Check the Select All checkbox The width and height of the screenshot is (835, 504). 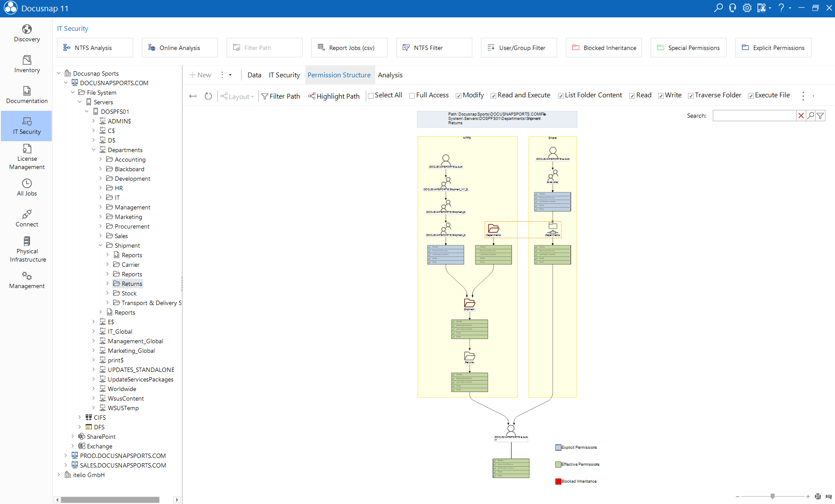[371, 96]
